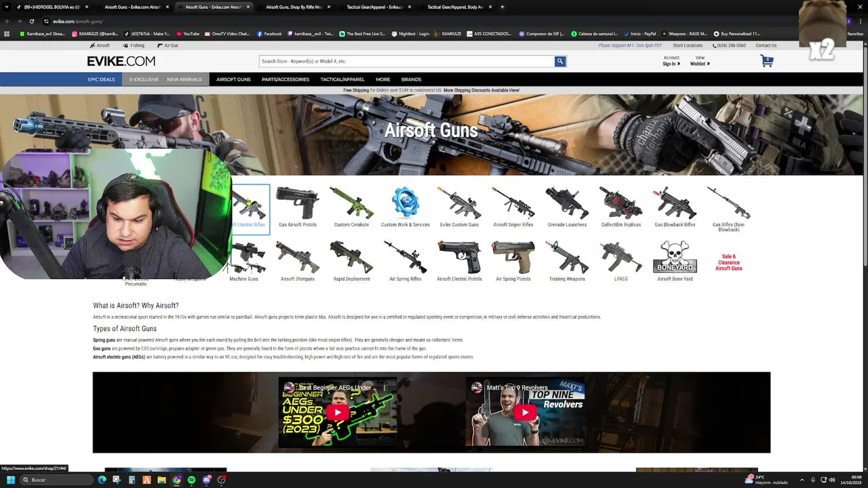Viewport: 868px width, 488px height.
Task: Open Grenade Launchers category
Action: [x=567, y=207]
